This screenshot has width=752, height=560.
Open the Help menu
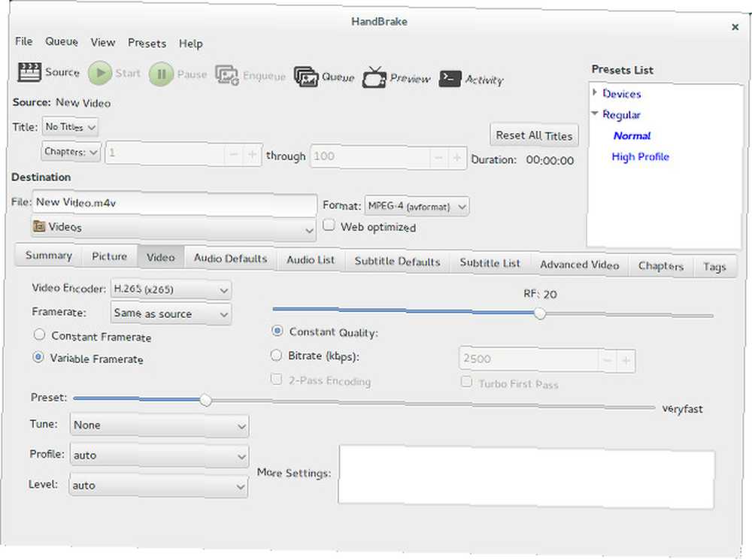click(x=191, y=44)
